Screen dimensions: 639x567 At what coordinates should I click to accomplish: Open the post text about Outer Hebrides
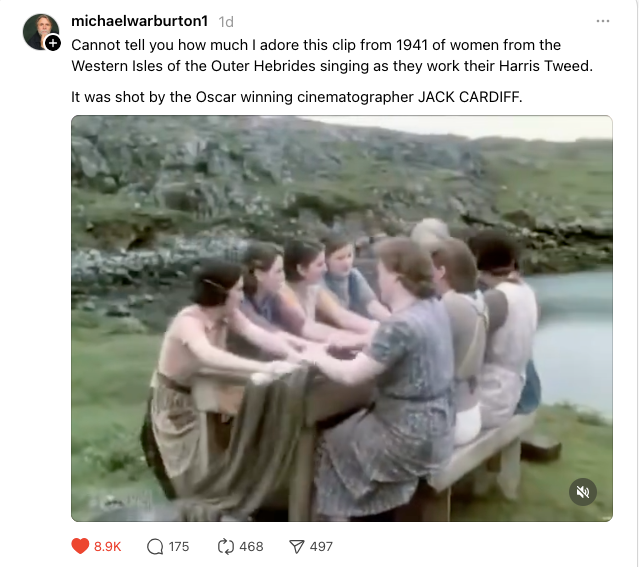pos(332,55)
